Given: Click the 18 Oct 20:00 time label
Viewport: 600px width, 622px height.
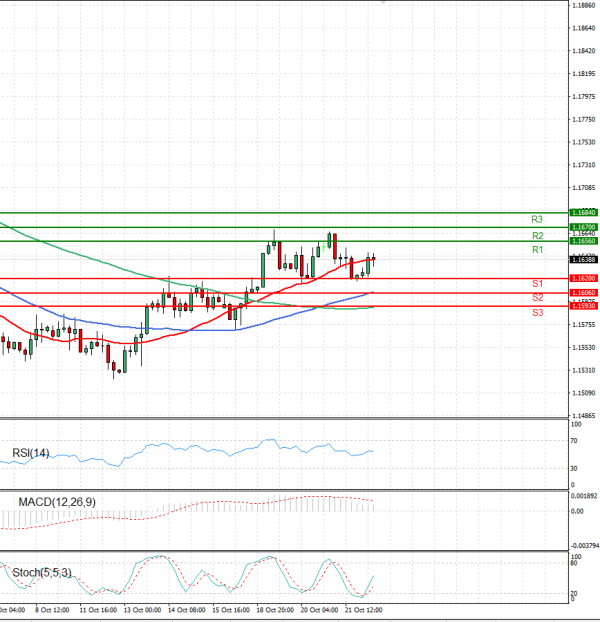Looking at the screenshot, I should [275, 610].
